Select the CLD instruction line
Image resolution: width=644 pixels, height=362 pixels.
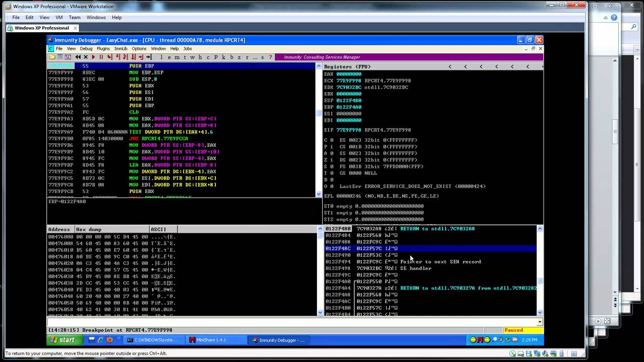(x=181, y=112)
